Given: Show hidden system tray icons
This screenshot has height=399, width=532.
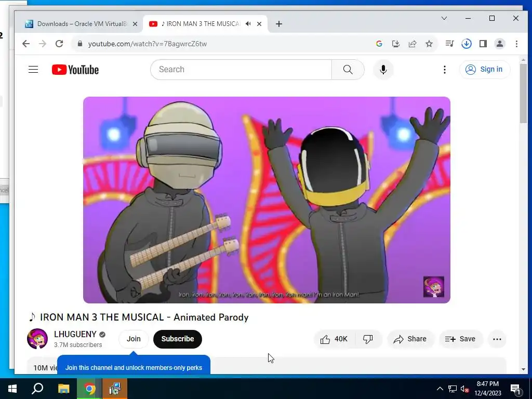Looking at the screenshot, I should pyautogui.click(x=440, y=389).
